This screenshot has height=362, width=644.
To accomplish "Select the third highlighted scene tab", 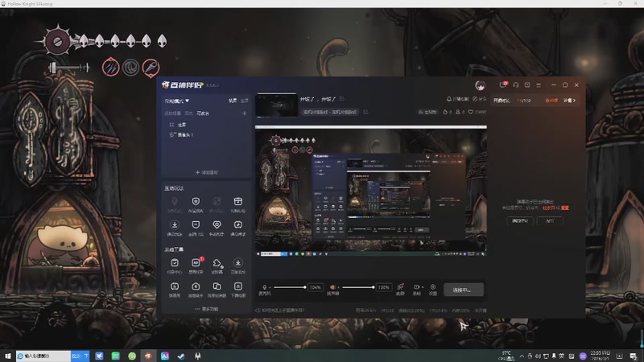I will click(x=203, y=113).
